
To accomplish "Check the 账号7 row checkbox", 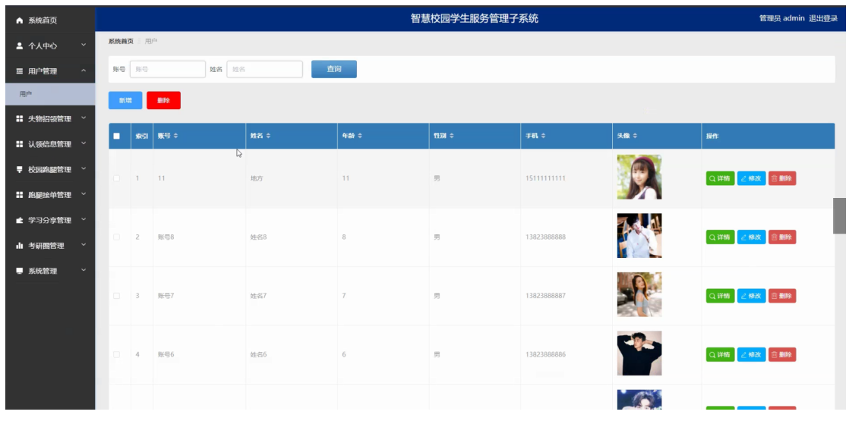I will coord(116,296).
